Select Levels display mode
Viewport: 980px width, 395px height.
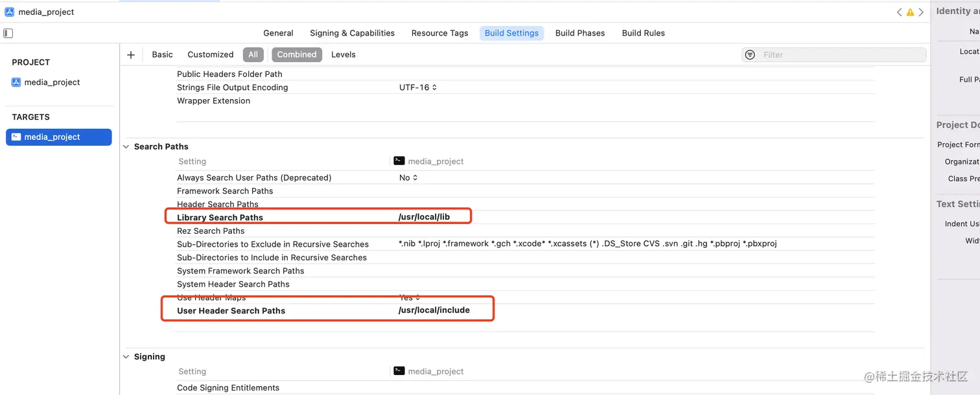coord(343,55)
